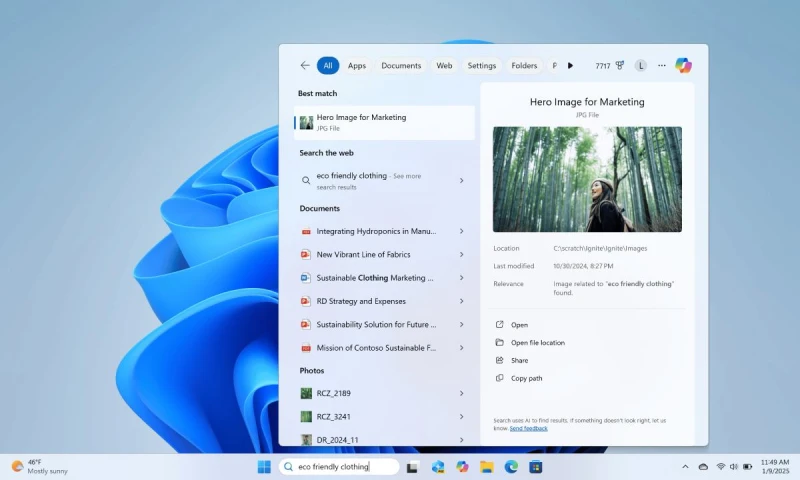This screenshot has height=480, width=800.
Task: Open File Explorer from the taskbar
Action: click(x=487, y=467)
